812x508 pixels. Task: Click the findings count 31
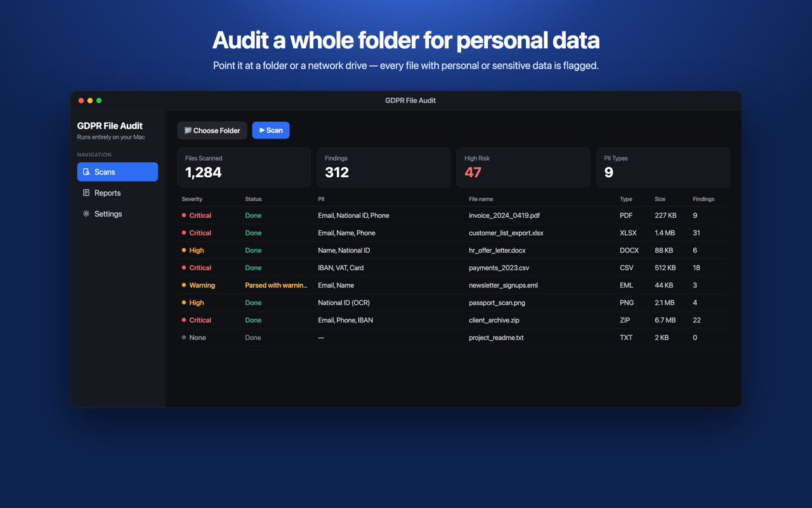(697, 233)
